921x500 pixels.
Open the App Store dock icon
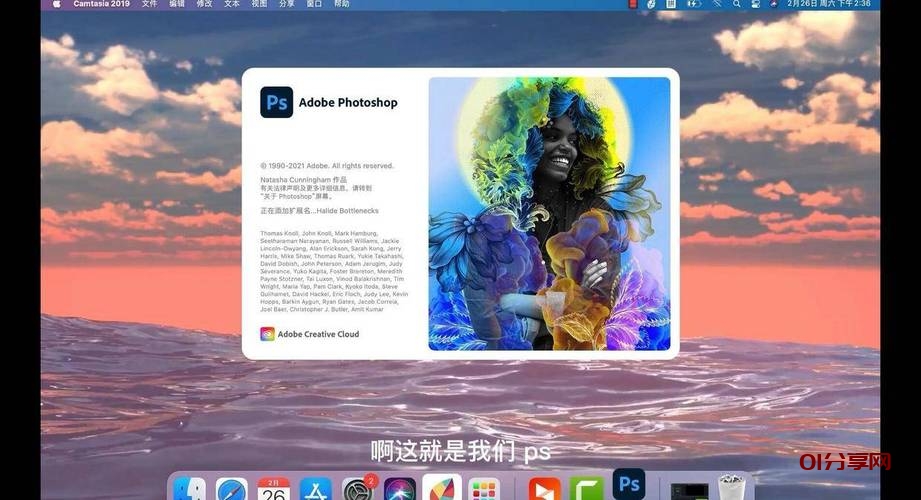click(x=315, y=490)
